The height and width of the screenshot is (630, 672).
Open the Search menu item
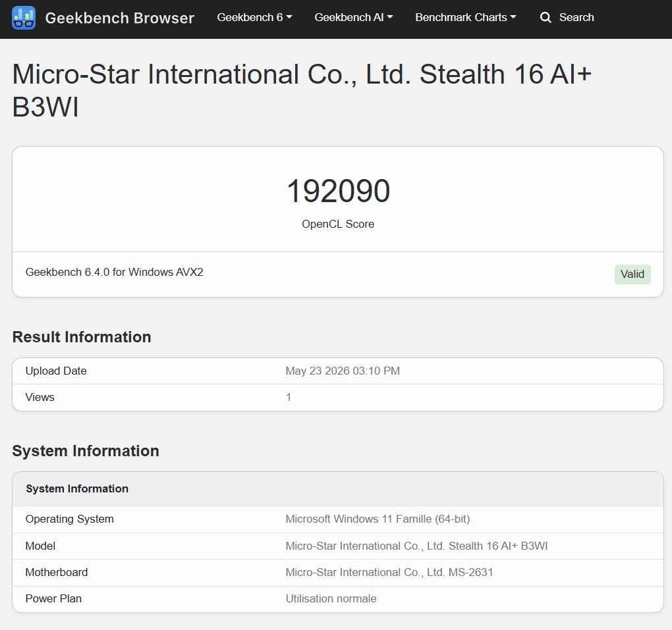point(576,17)
